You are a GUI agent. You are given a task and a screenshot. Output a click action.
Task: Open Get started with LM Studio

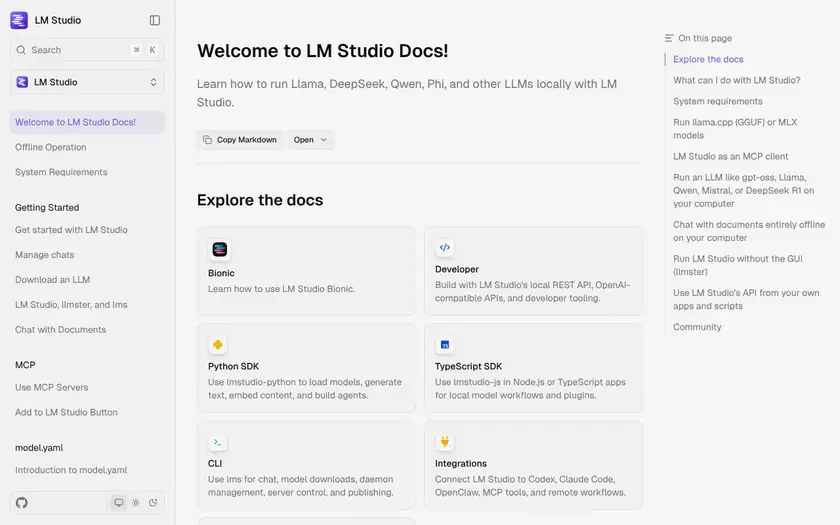pos(71,230)
